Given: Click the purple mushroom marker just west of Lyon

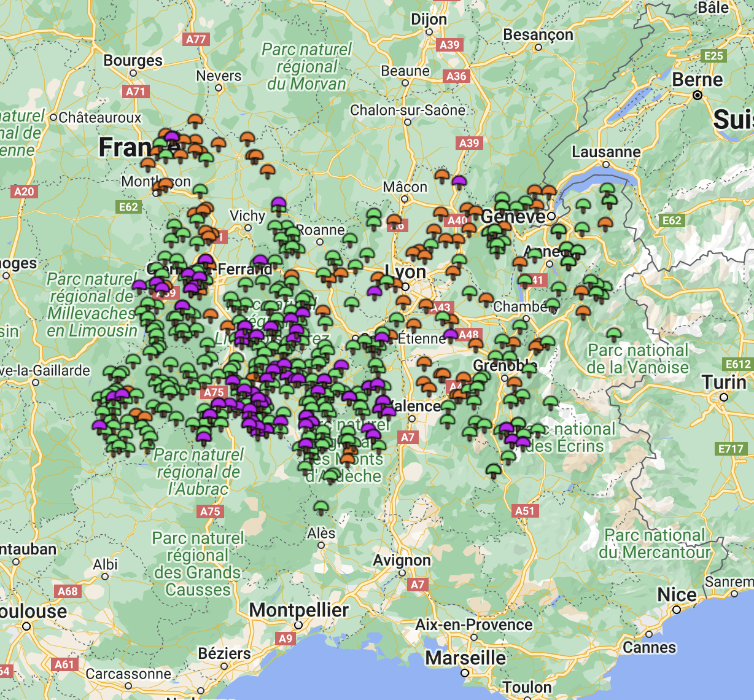Looking at the screenshot, I should (375, 291).
